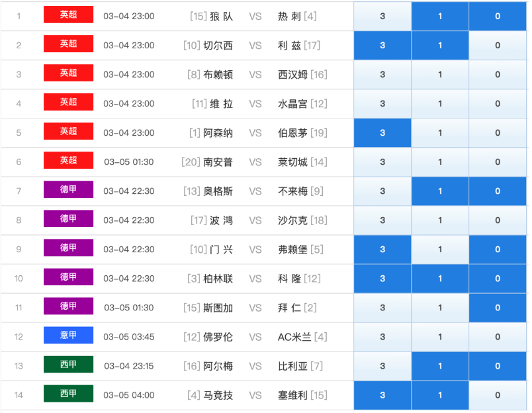532x413 pixels.
Task: Select the 3 cell for 奥格斯 vs 不来梅
Action: pyautogui.click(x=382, y=191)
